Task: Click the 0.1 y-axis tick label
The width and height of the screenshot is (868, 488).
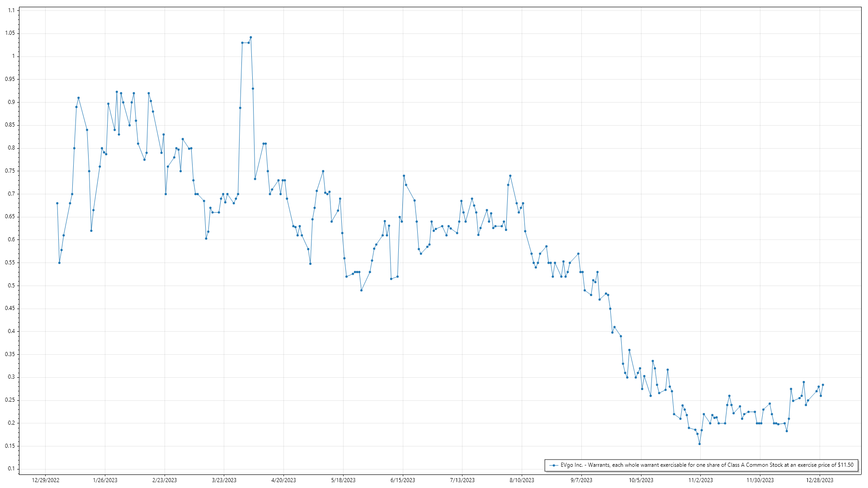Action: (x=11, y=469)
